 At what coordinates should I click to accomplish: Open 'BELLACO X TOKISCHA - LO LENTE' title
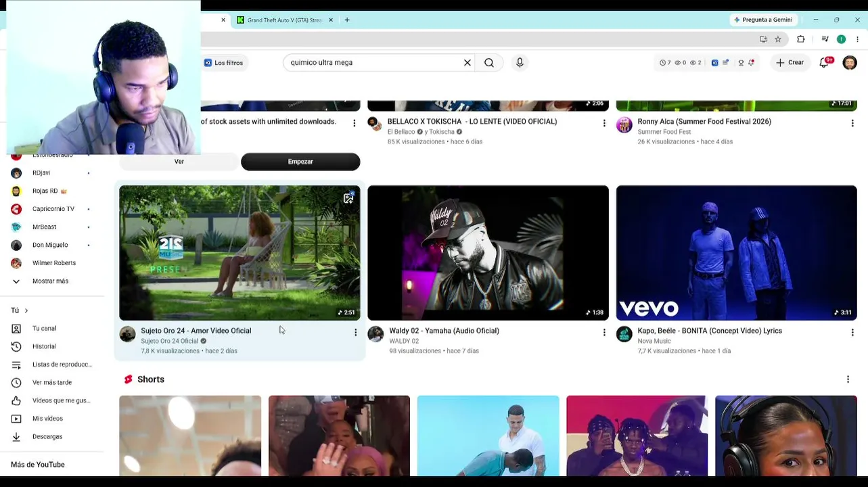[x=472, y=122]
